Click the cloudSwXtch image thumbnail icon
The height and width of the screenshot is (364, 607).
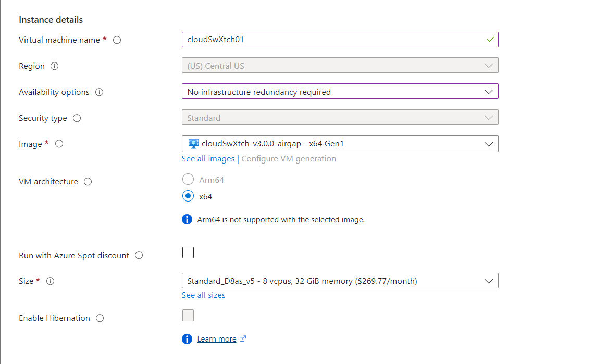192,143
